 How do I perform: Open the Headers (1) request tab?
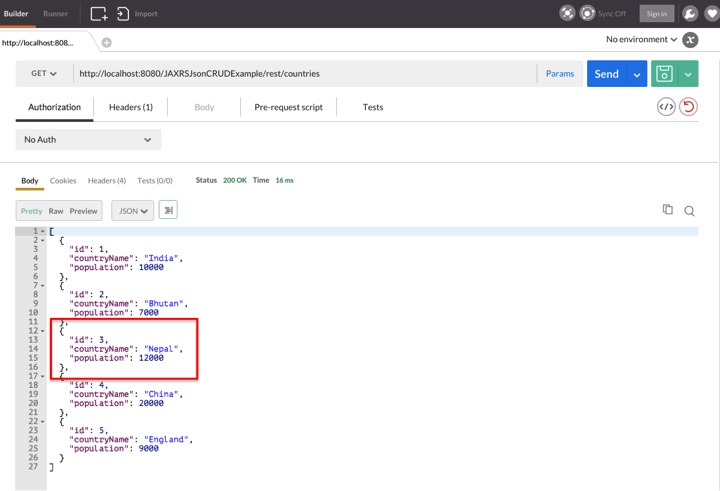(131, 107)
